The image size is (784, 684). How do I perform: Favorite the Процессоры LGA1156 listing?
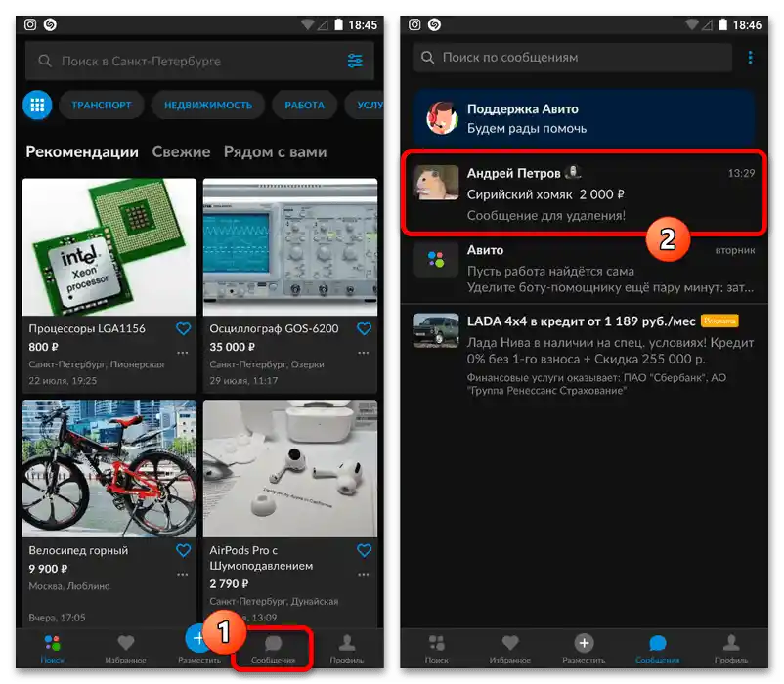coord(184,328)
